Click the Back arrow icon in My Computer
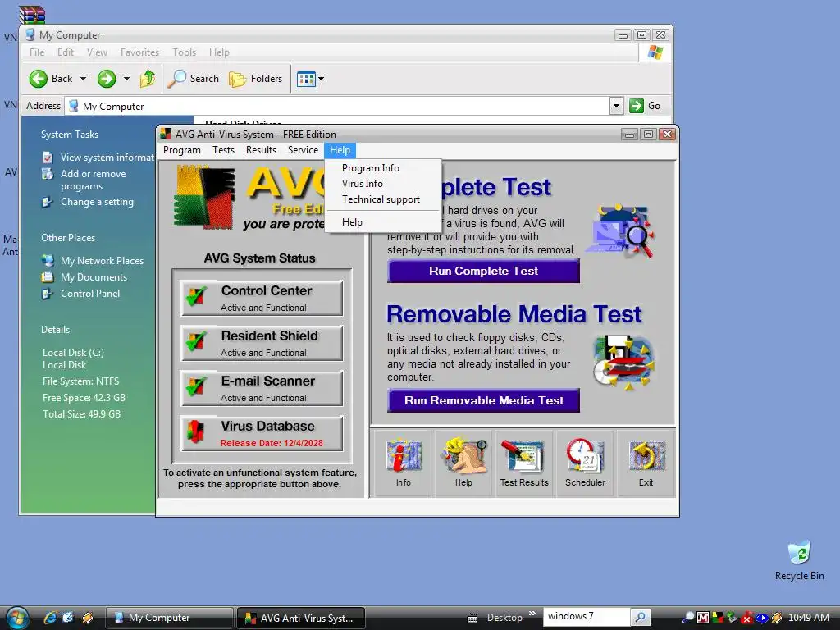This screenshot has width=840, height=630. point(38,79)
